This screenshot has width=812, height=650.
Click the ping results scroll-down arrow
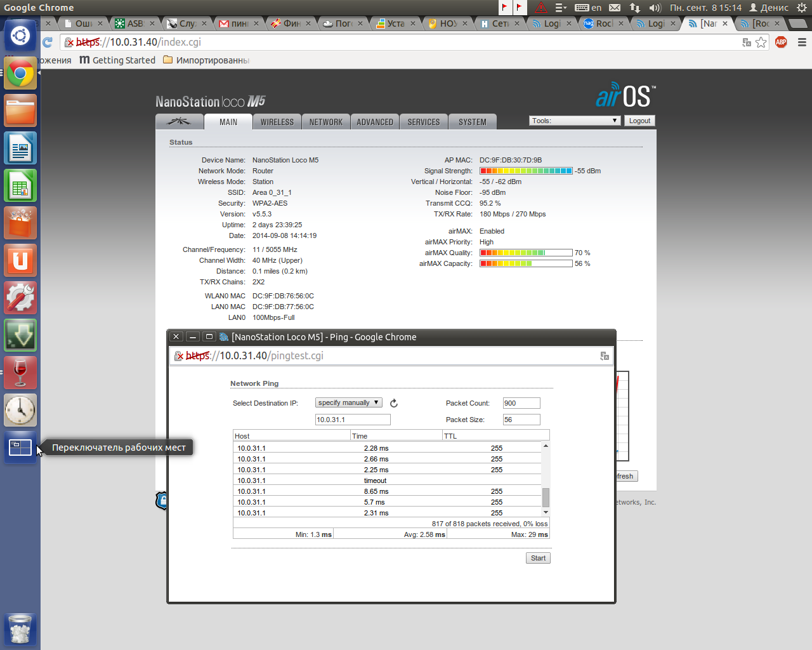tap(546, 512)
